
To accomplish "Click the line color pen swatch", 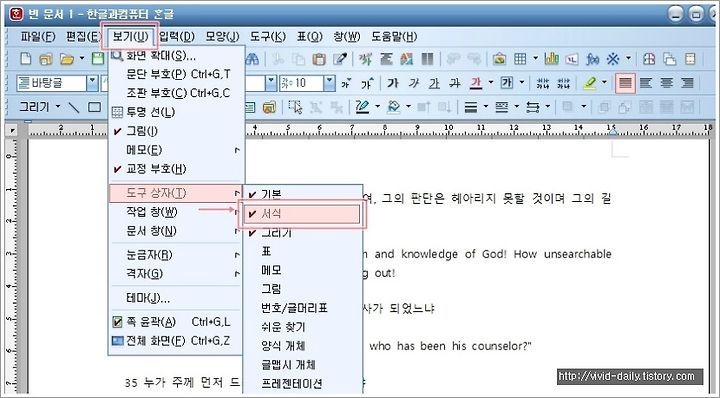I will tap(362, 107).
